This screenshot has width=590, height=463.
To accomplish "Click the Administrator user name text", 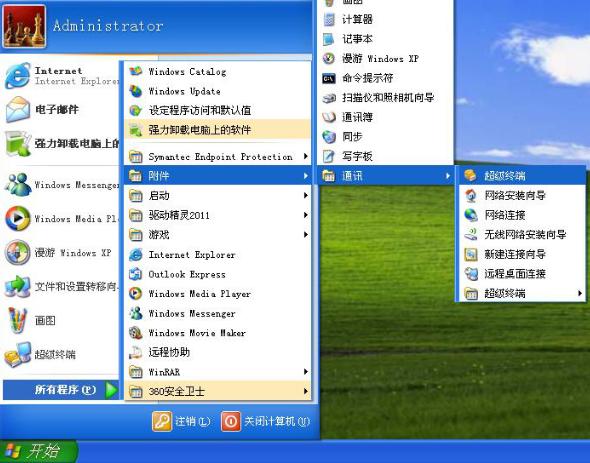I will coord(108,26).
